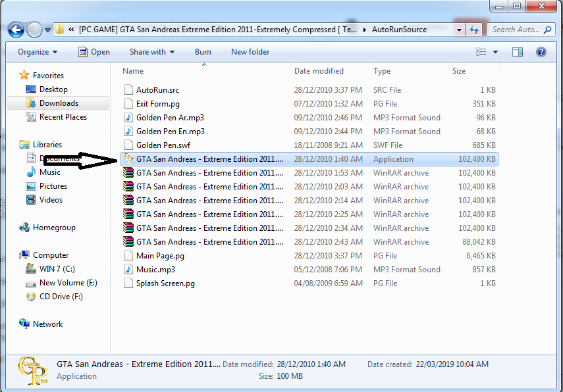Click the Main Page.pg file icon
563x392 pixels.
click(128, 255)
